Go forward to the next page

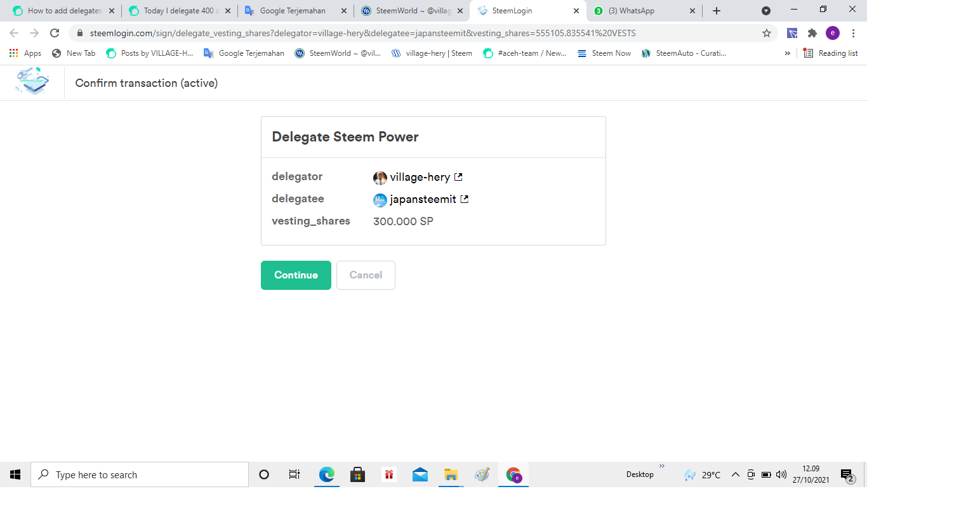[x=34, y=33]
